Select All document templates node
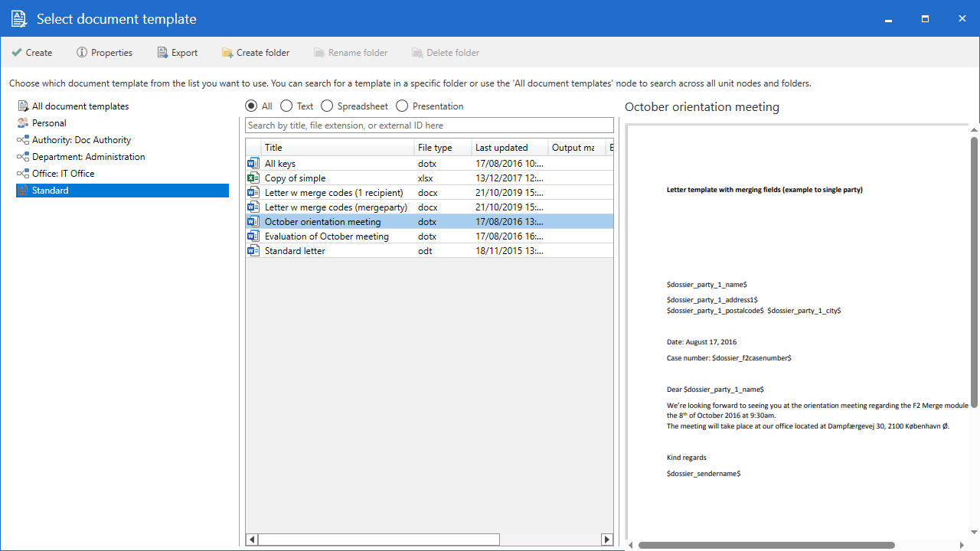980x551 pixels. (x=80, y=106)
